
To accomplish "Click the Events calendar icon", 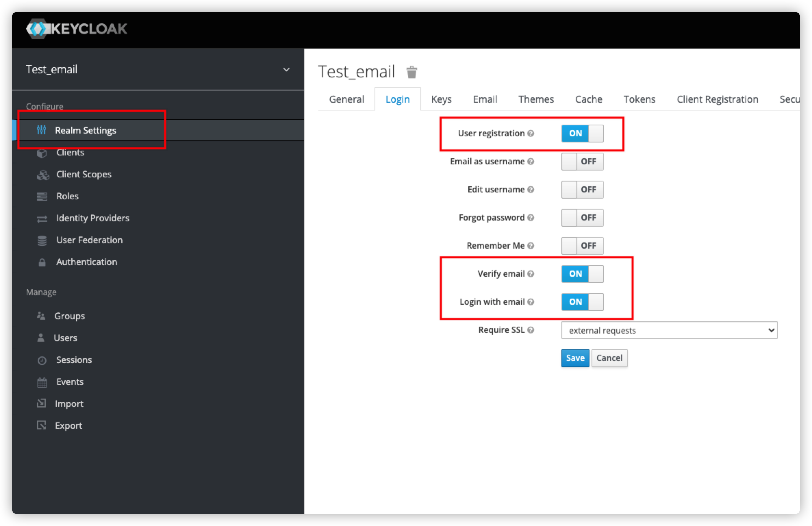I will point(42,382).
